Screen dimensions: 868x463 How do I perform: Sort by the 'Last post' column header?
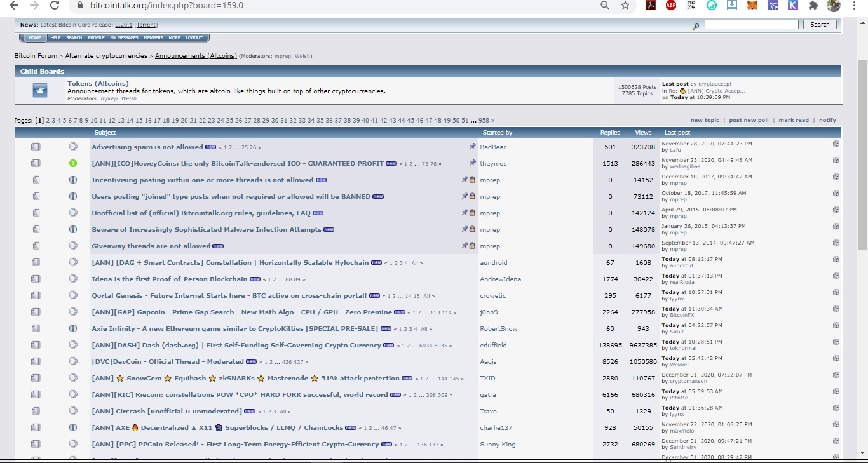pyautogui.click(x=677, y=133)
